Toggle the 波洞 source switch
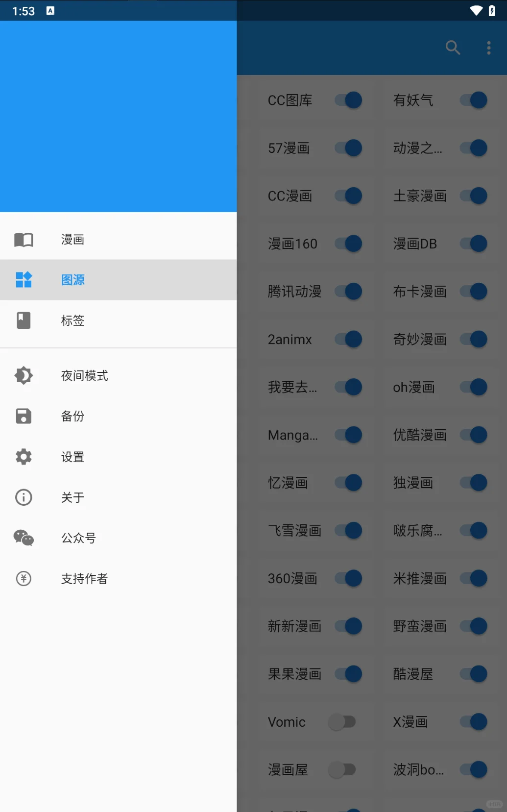 (474, 770)
